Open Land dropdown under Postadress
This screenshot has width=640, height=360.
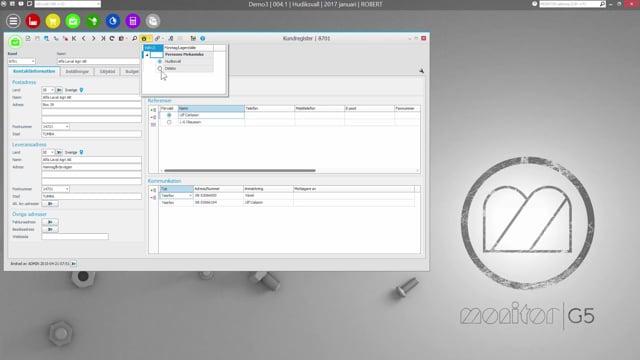[x=52, y=90]
